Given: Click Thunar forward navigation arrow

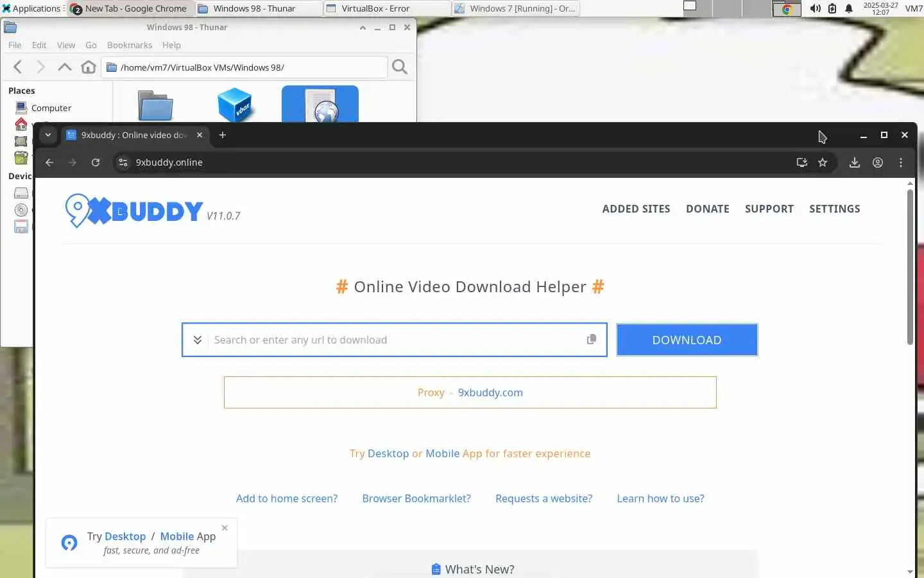Looking at the screenshot, I should (40, 67).
